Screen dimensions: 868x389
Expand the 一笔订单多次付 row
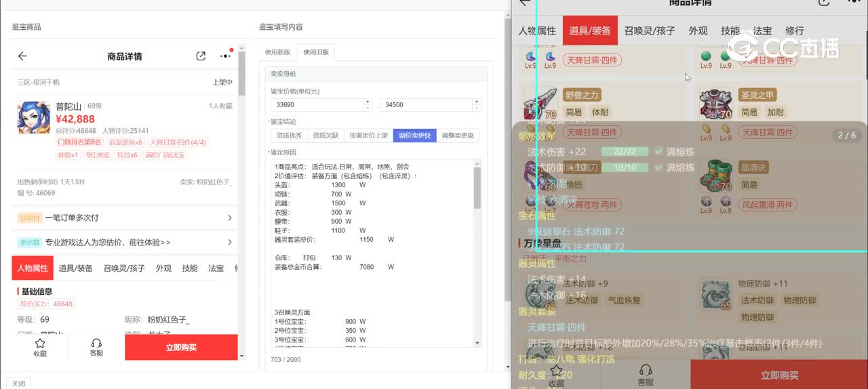pyautogui.click(x=125, y=218)
